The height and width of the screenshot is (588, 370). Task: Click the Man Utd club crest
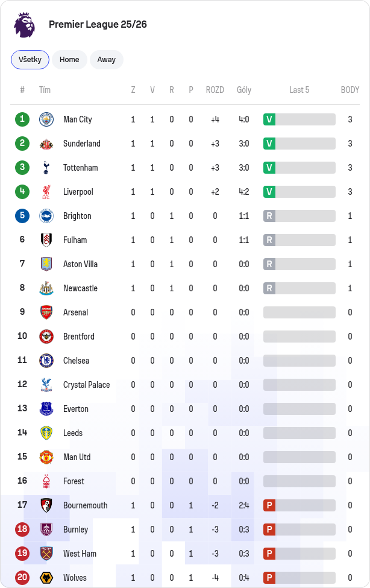coord(46,457)
